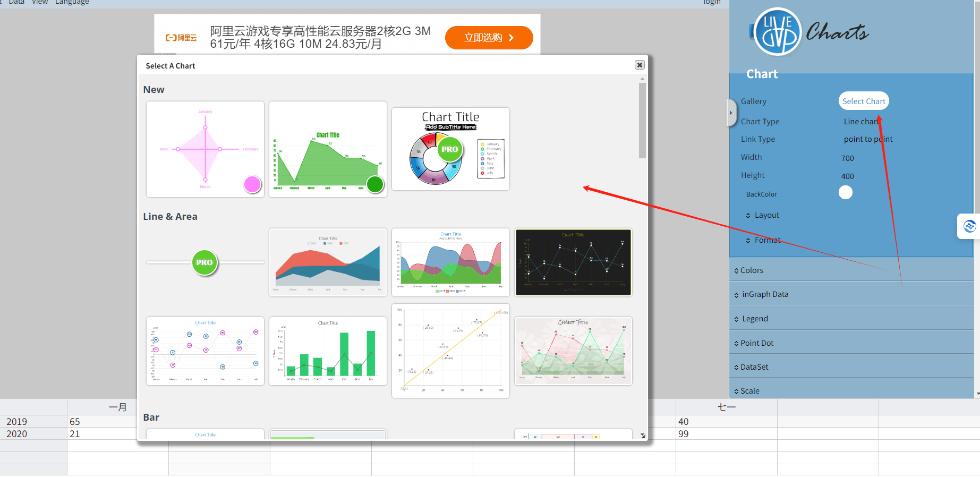The height and width of the screenshot is (477, 980).
Task: Click the dialog resize handle at bottom corner
Action: click(643, 436)
